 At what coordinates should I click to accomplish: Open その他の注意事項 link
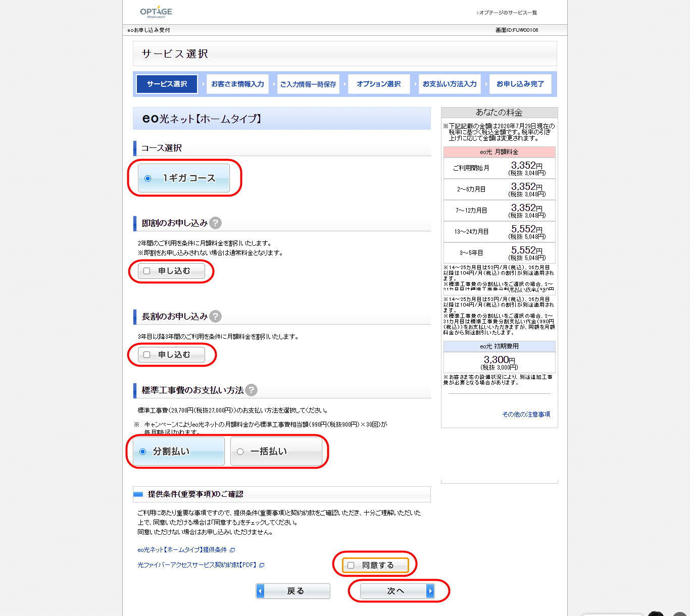click(x=526, y=414)
